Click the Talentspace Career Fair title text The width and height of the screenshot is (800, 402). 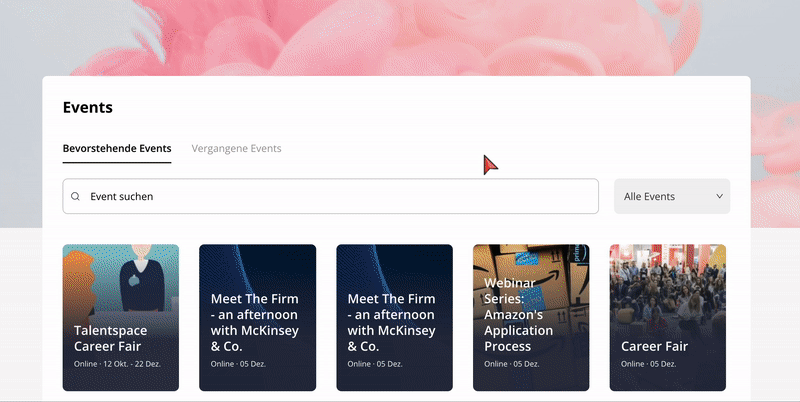click(x=111, y=338)
